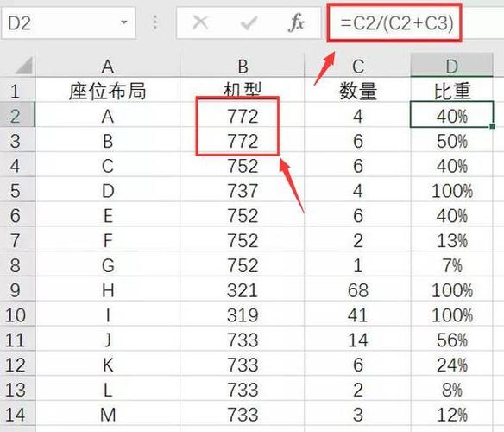
Task: Click cell D3 showing 50%
Action: pyautogui.click(x=451, y=140)
